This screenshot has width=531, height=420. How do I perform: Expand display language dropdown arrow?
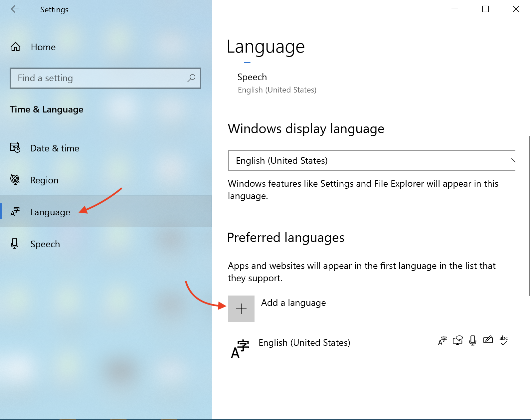[513, 160]
